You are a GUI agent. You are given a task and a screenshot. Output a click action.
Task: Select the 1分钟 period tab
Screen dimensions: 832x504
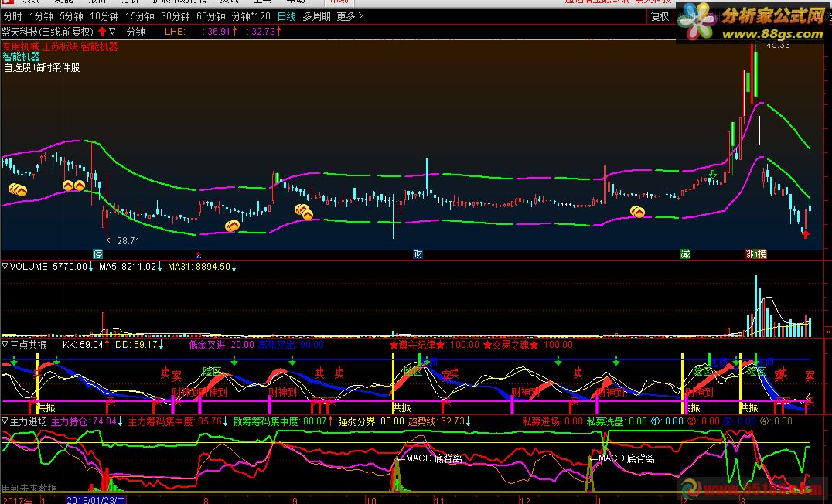point(41,16)
